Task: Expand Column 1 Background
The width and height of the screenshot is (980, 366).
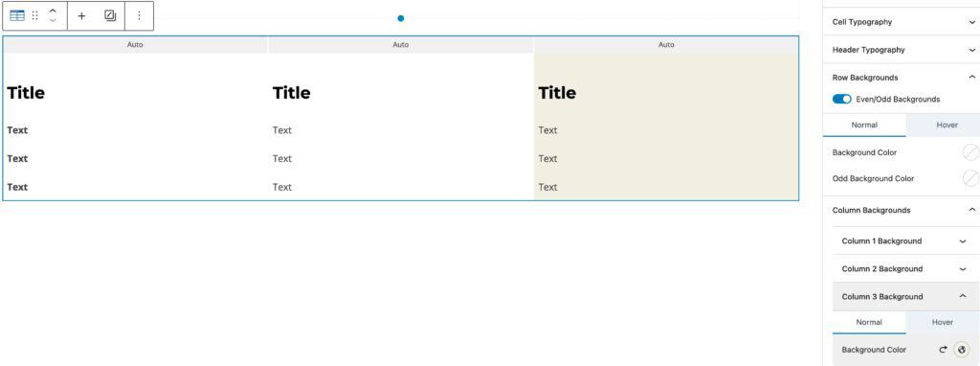Action: coord(905,240)
